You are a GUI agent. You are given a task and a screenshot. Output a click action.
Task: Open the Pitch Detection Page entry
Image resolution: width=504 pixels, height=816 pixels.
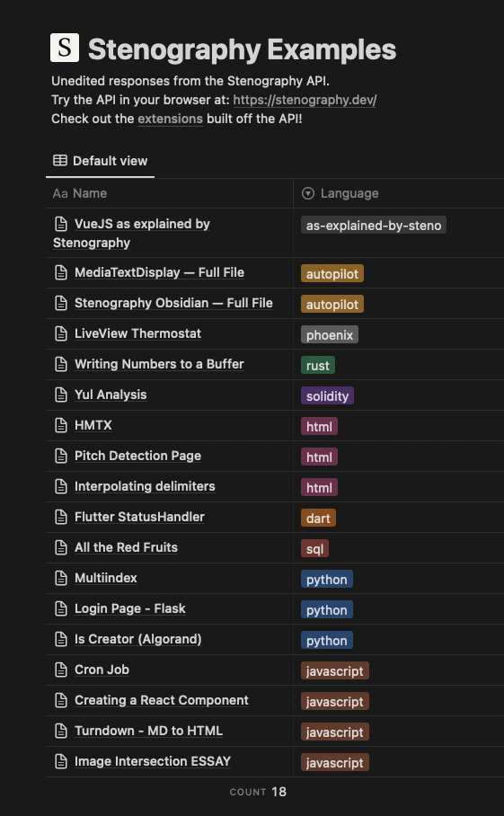tap(137, 456)
